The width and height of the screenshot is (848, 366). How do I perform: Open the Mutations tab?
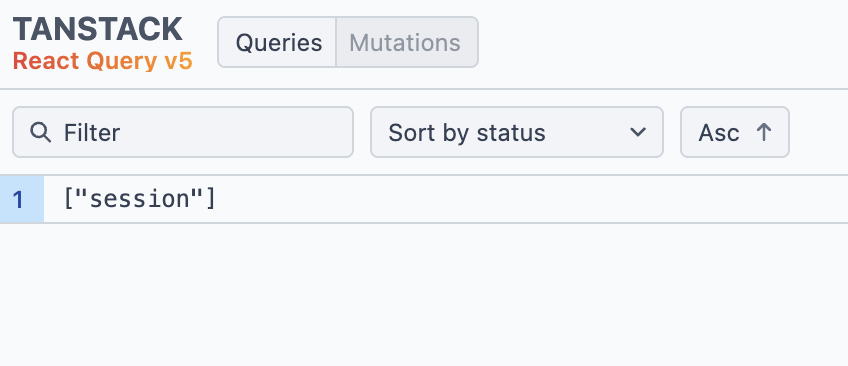(407, 42)
